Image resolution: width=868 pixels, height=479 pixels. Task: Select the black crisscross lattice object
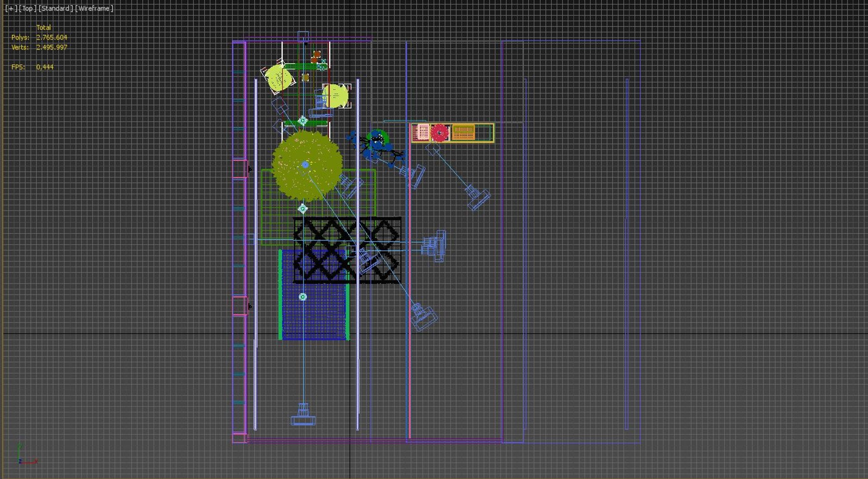click(347, 250)
